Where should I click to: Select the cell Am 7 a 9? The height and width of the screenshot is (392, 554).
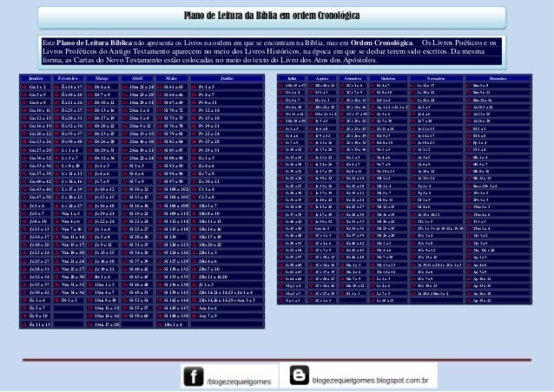click(228, 316)
